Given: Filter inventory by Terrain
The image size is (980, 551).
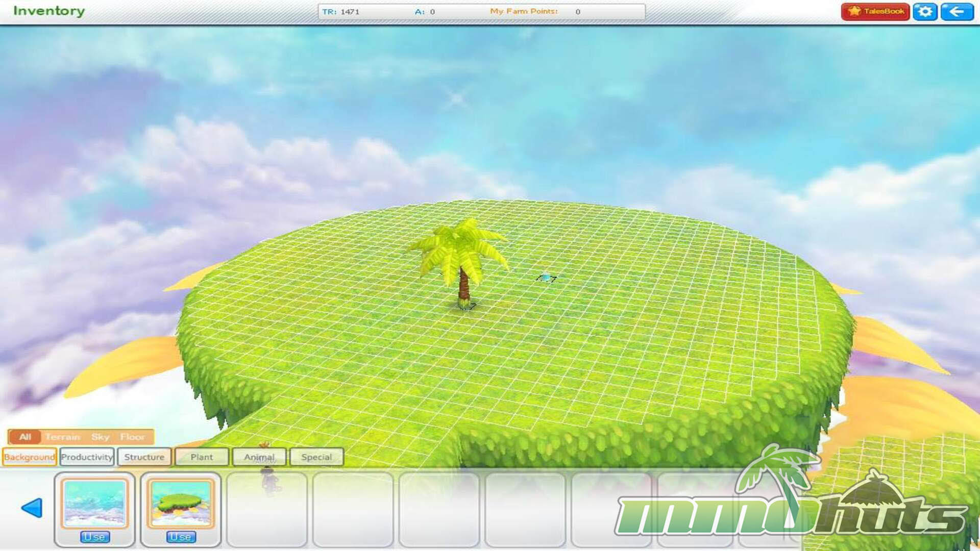Looking at the screenshot, I should [62, 437].
